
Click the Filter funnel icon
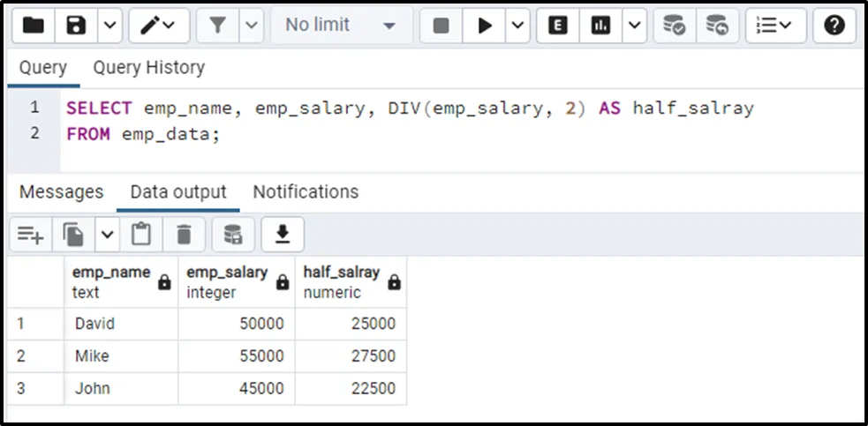click(x=218, y=26)
